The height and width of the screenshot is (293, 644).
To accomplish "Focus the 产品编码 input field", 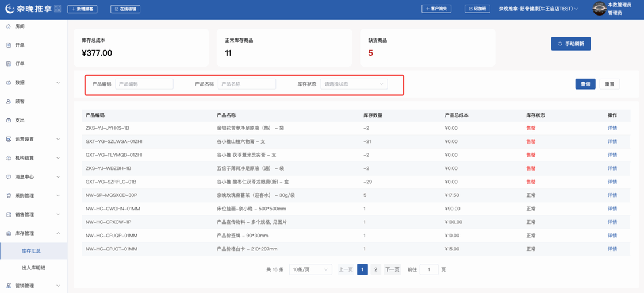I will [x=144, y=84].
